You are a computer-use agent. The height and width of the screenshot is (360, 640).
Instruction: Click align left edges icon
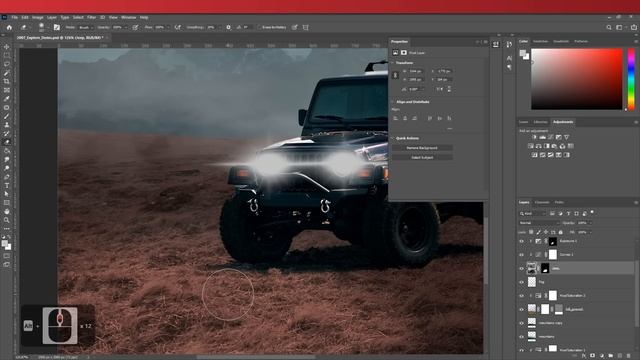pos(395,118)
